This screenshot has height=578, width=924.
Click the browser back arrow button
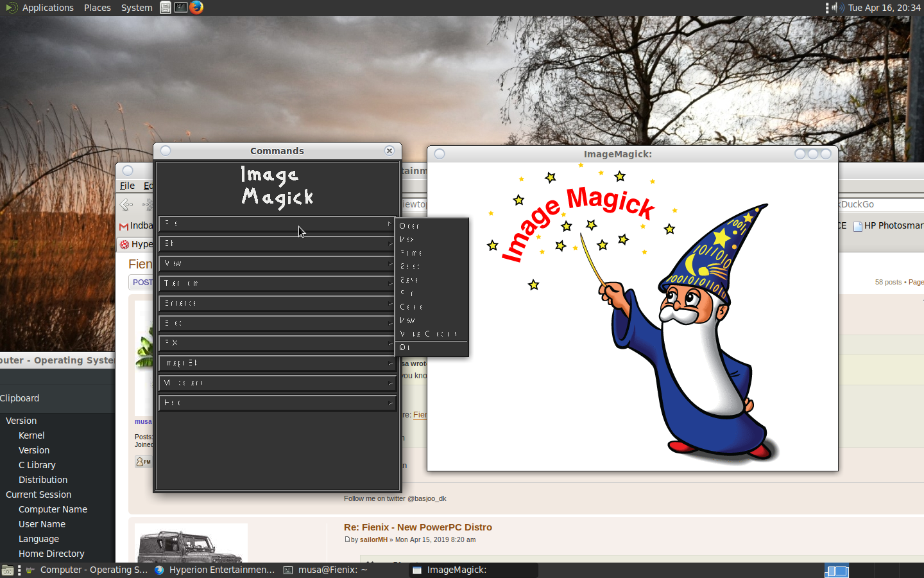pos(127,205)
